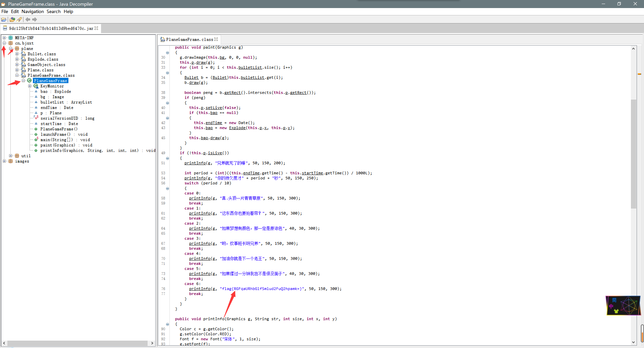Image resolution: width=644 pixels, height=348 pixels.
Task: Click the serialVersionUID static final field icon
Action: [x=36, y=118]
